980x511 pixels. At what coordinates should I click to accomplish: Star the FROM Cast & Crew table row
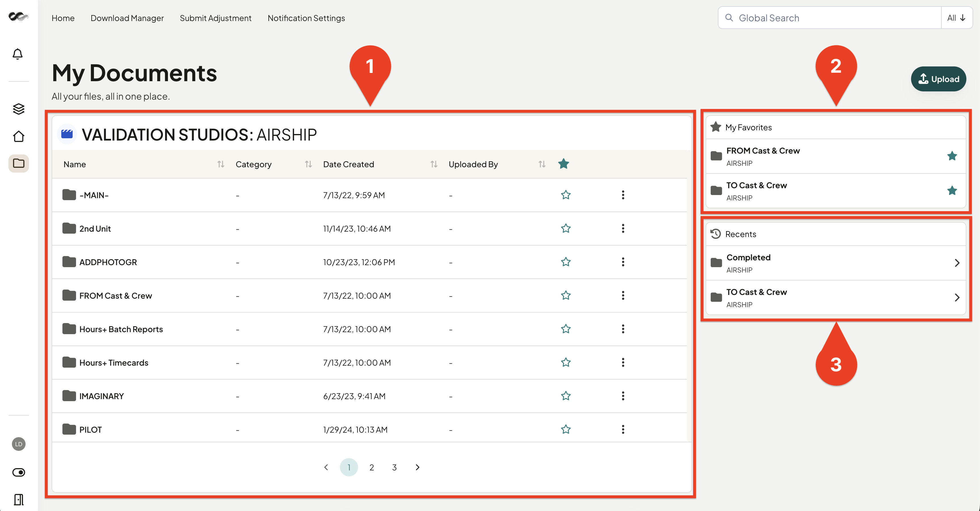pos(566,296)
